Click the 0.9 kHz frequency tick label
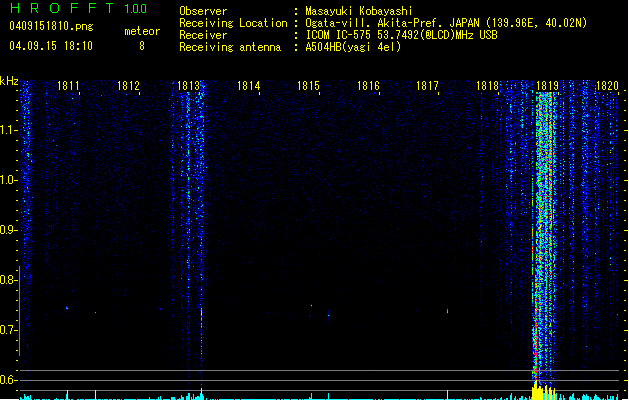This screenshot has height=400, width=629. click(8, 230)
